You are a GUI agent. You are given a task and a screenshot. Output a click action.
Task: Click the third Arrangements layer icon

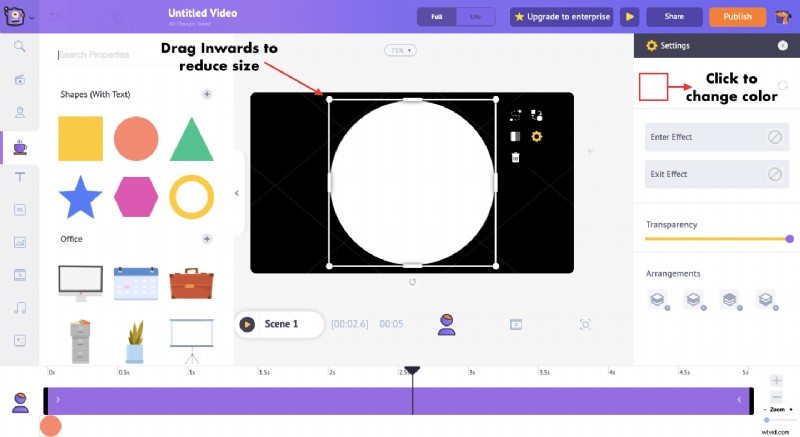[730, 300]
